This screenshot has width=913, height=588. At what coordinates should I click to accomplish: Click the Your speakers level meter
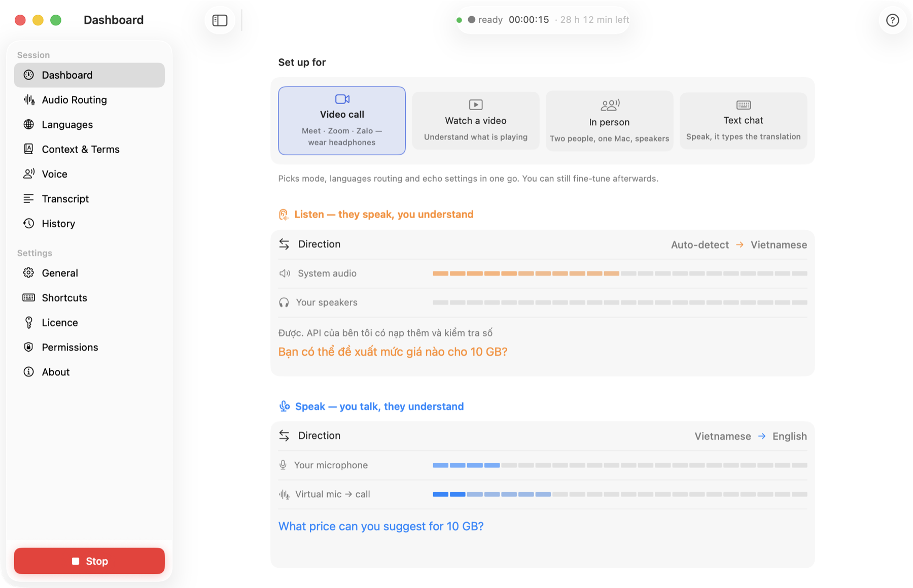620,302
